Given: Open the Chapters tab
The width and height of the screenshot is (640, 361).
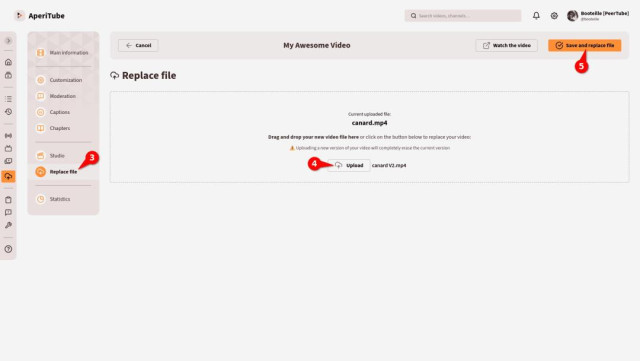Looking at the screenshot, I should (x=63, y=128).
